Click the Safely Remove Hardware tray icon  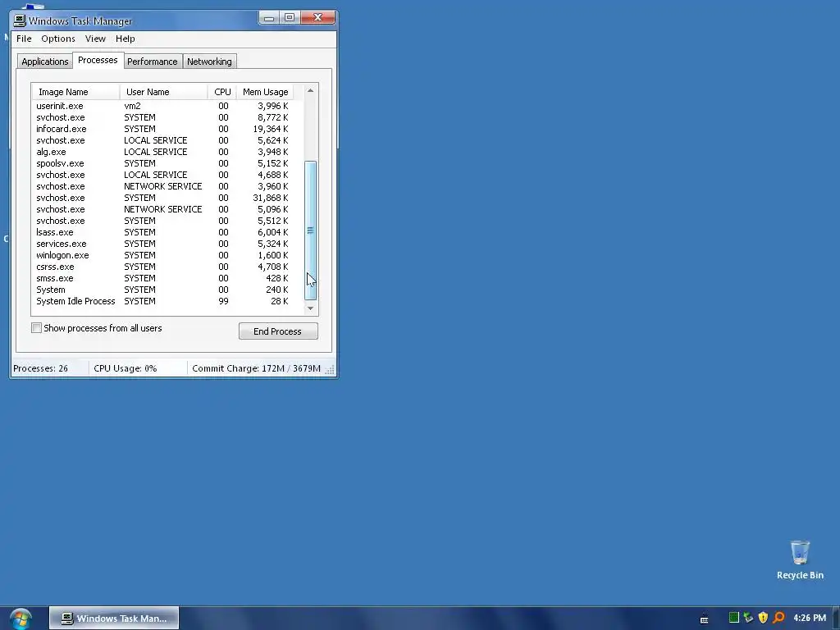[x=748, y=618]
